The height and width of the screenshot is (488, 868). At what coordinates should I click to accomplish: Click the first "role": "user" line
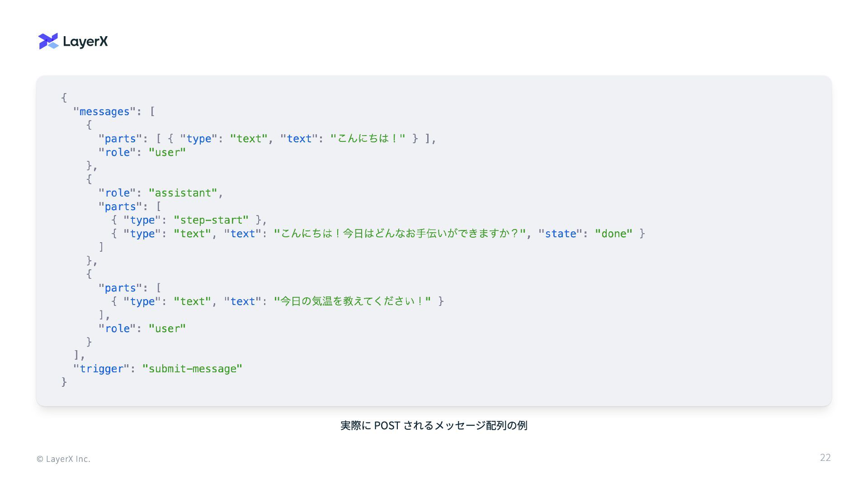[x=142, y=152]
